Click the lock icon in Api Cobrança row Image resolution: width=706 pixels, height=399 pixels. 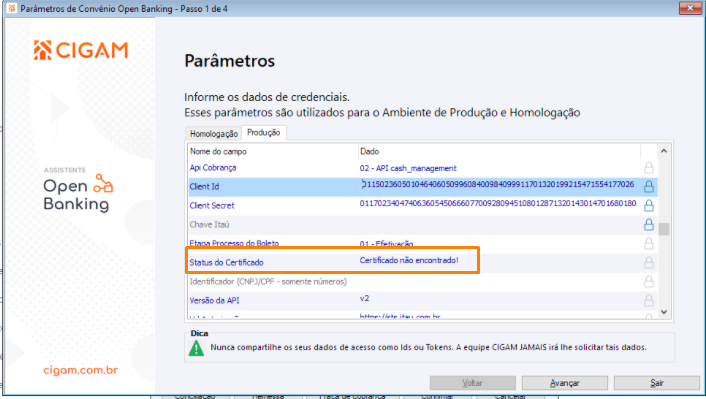(649, 168)
